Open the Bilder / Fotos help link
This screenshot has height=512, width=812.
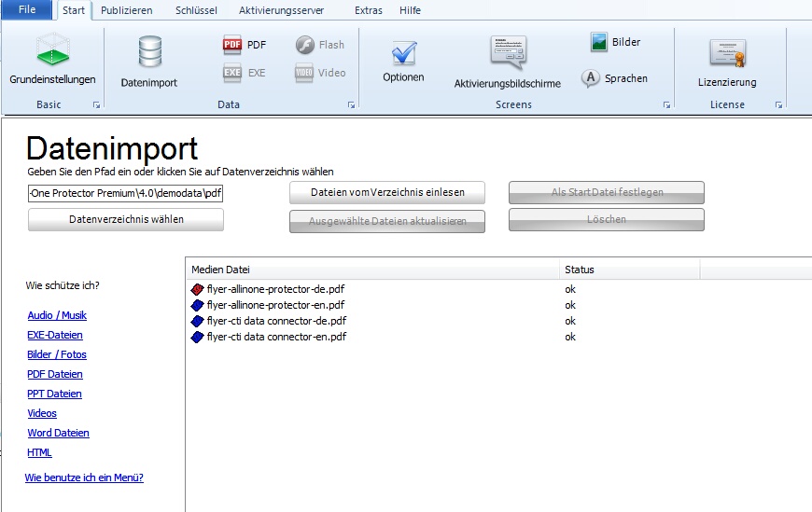point(57,354)
